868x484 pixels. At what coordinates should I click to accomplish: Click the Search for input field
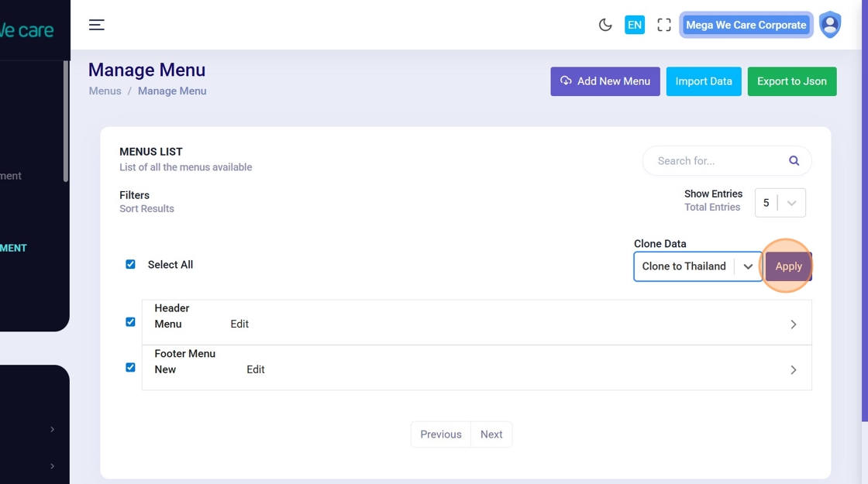coord(717,161)
